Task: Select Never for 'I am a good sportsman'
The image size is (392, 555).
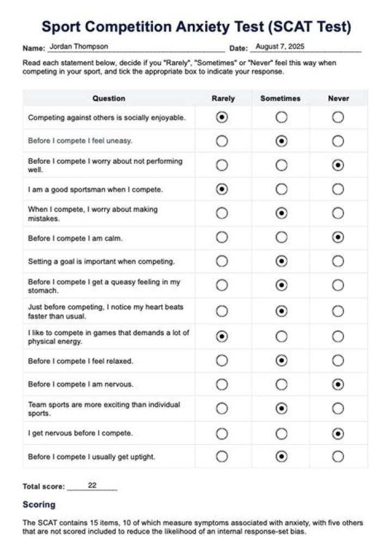Action: coord(338,190)
